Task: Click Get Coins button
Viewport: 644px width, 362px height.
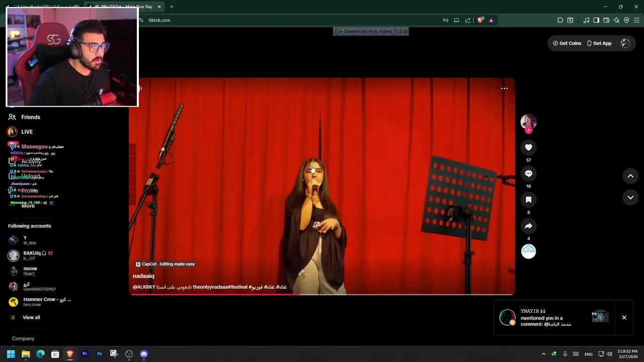Action: pos(567,43)
